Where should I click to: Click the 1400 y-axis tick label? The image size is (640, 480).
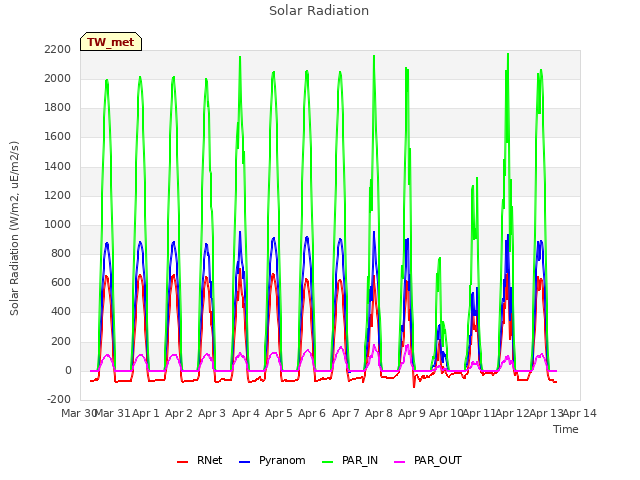coord(58,166)
